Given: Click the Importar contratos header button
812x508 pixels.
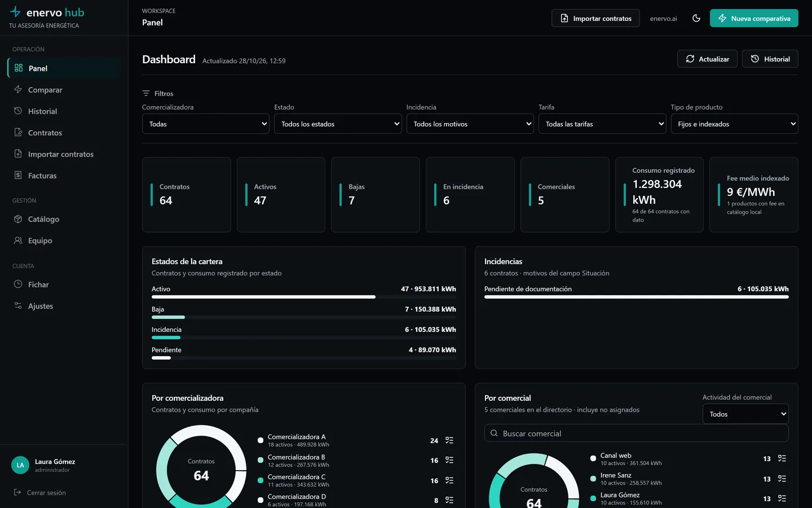Looking at the screenshot, I should click(x=595, y=18).
